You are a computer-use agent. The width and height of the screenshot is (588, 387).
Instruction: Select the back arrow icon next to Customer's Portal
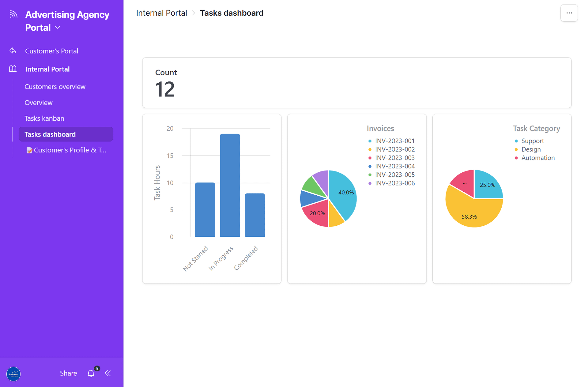[x=13, y=51]
